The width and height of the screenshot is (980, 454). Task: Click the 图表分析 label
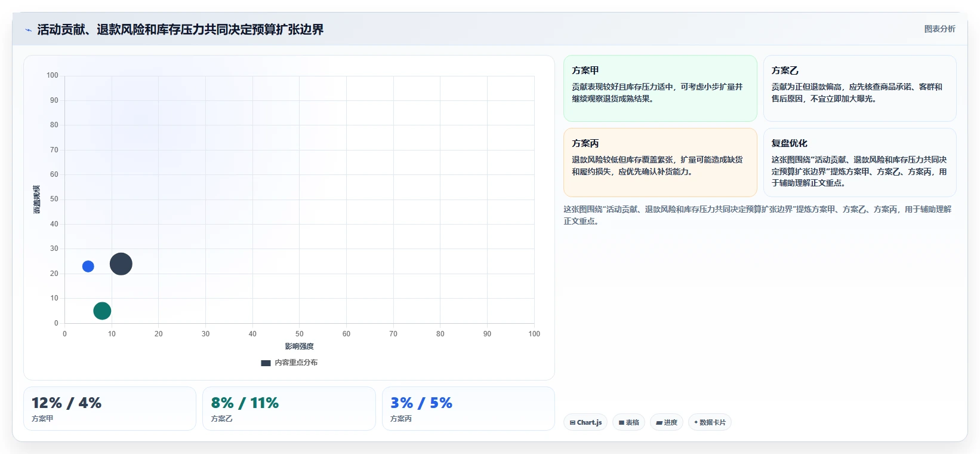(940, 29)
